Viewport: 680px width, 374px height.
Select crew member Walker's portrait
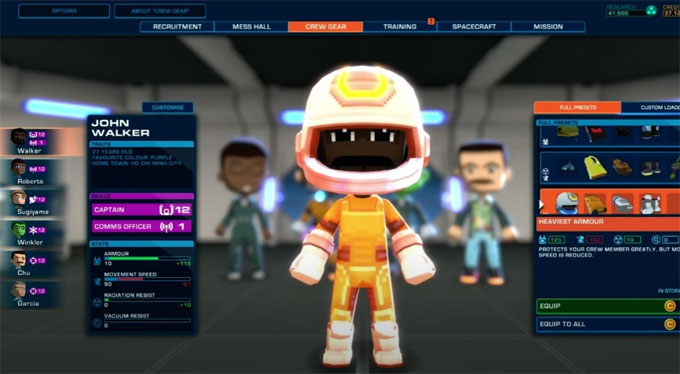(x=19, y=138)
